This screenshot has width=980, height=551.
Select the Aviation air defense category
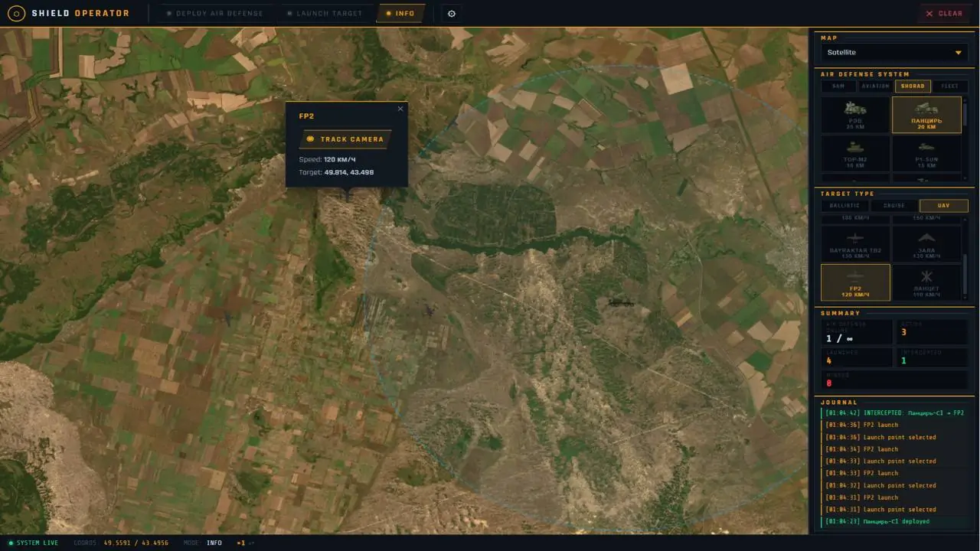click(x=876, y=86)
